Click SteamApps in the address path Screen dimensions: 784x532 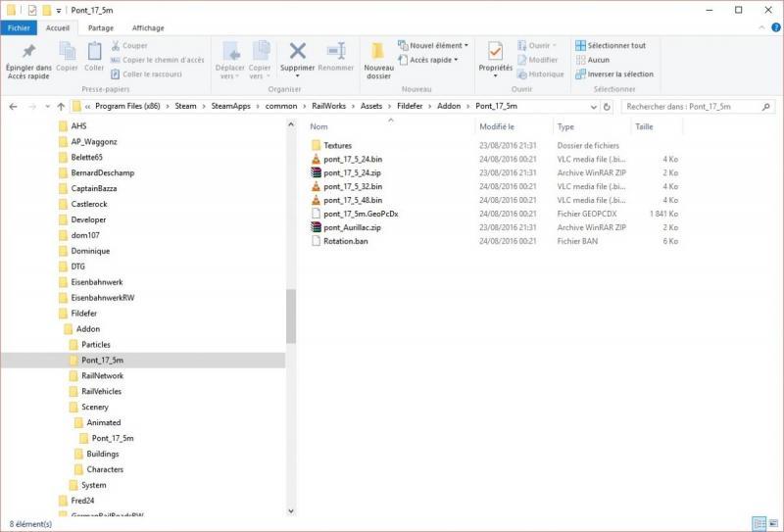click(x=230, y=106)
